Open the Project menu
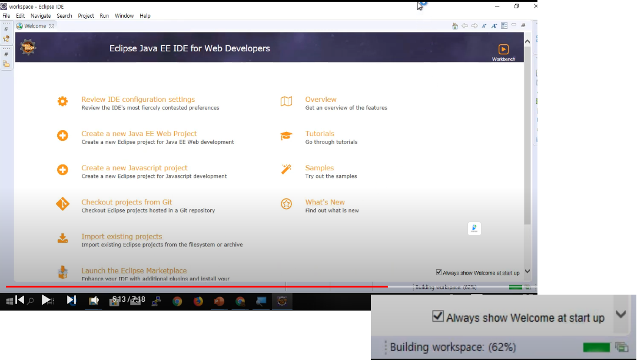 click(87, 16)
